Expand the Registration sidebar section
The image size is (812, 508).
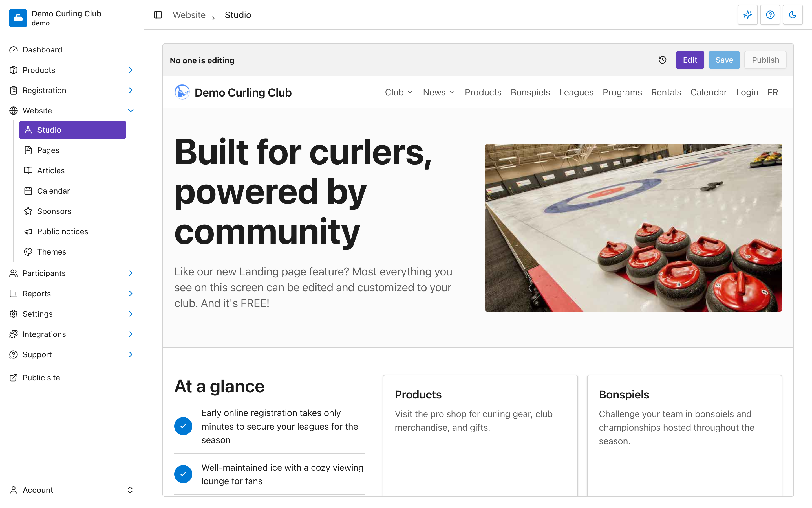[x=72, y=90]
